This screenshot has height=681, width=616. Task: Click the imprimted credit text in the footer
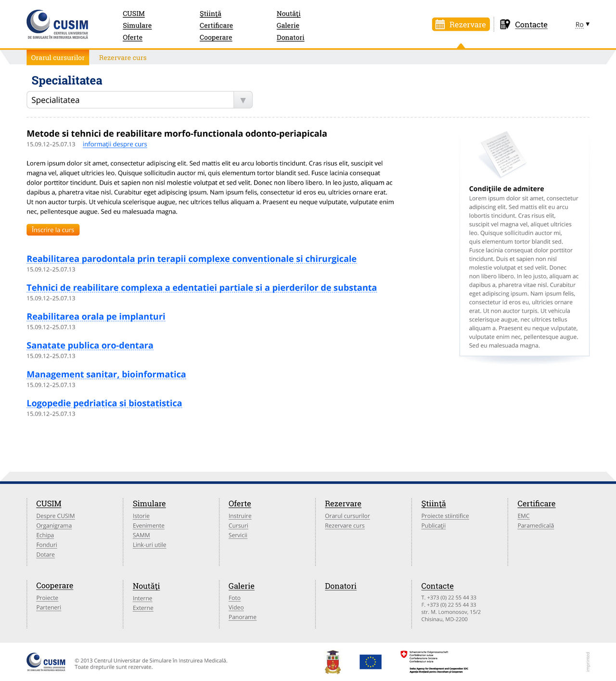tap(588, 662)
